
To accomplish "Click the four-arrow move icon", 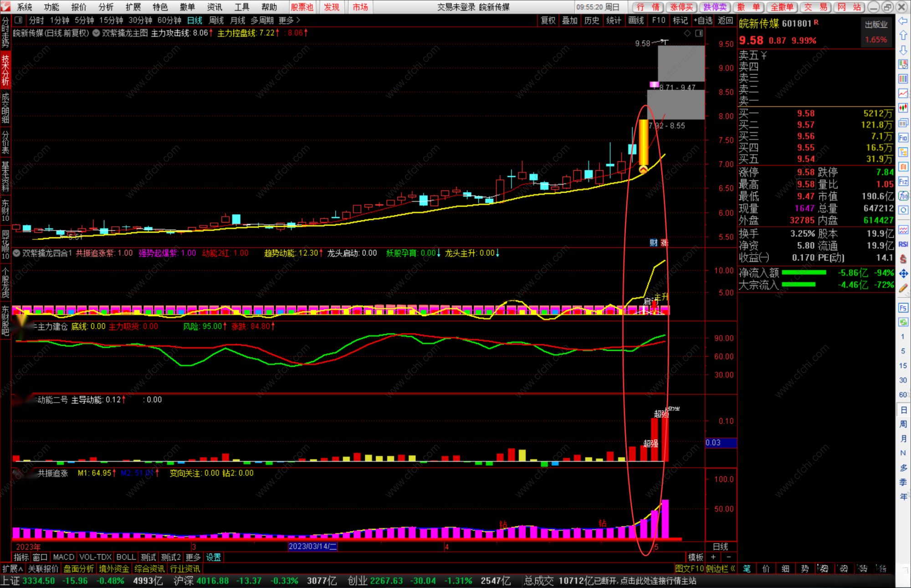I will tap(903, 273).
